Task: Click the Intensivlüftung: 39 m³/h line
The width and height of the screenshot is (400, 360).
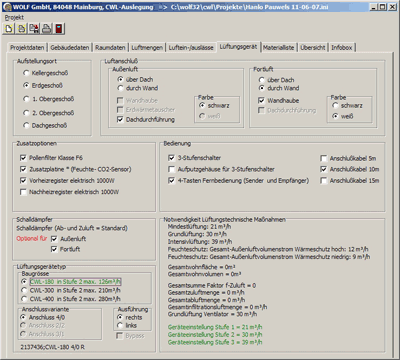Action: click(200, 241)
